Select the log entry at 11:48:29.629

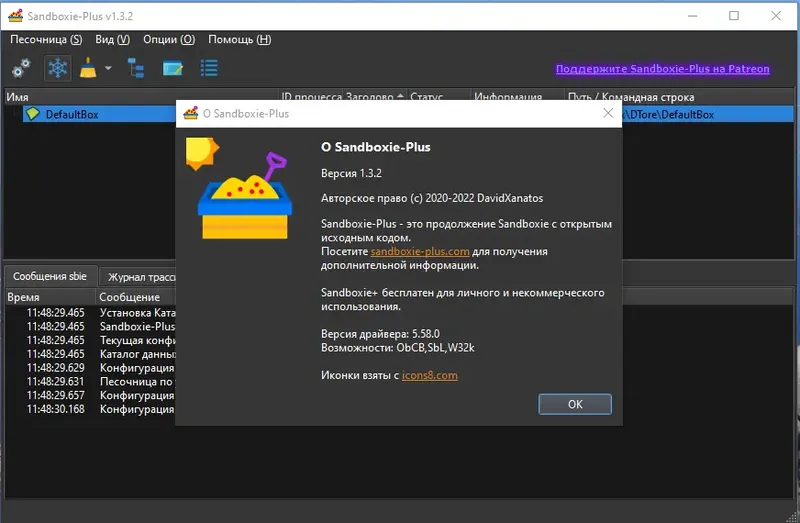[x=91, y=367]
